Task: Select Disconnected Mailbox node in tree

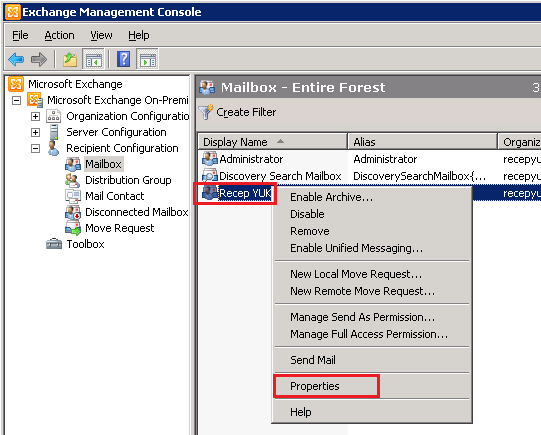Action: [x=137, y=212]
